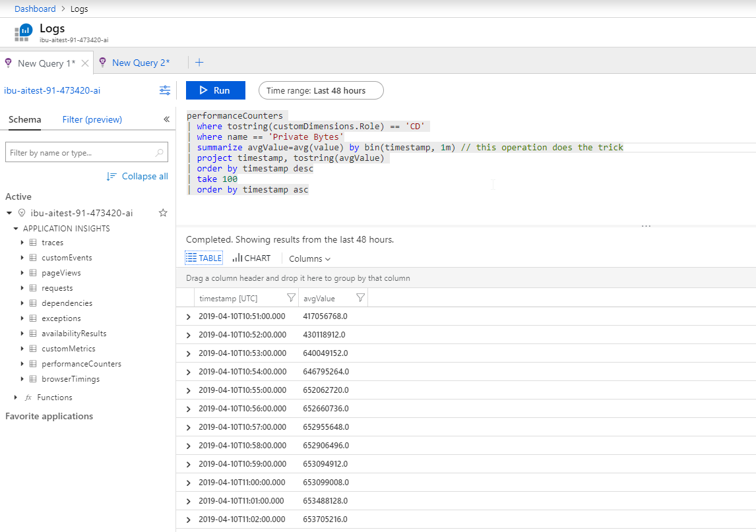The width and height of the screenshot is (756, 532).
Task: Open ibu-aitest-91-473420-ai scope link
Action: [52, 90]
